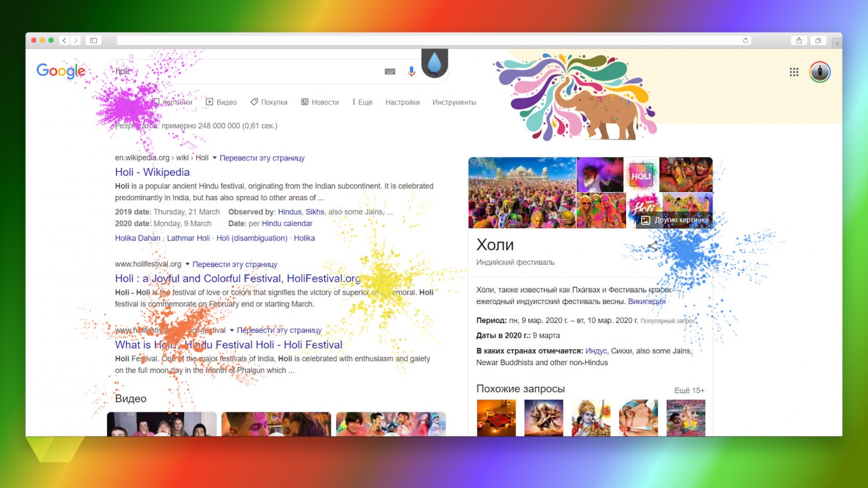Translate the holifestival.org result page

235,264
